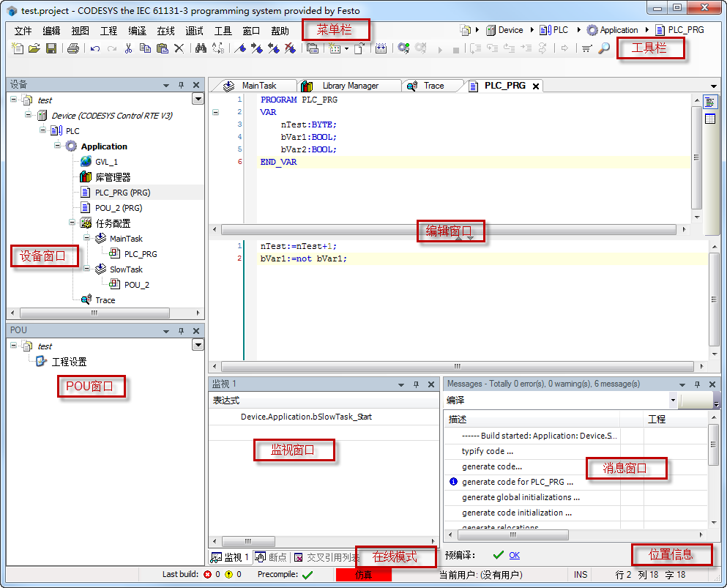727x588 pixels.
Task: Click the New File toolbar icon
Action: (x=18, y=48)
